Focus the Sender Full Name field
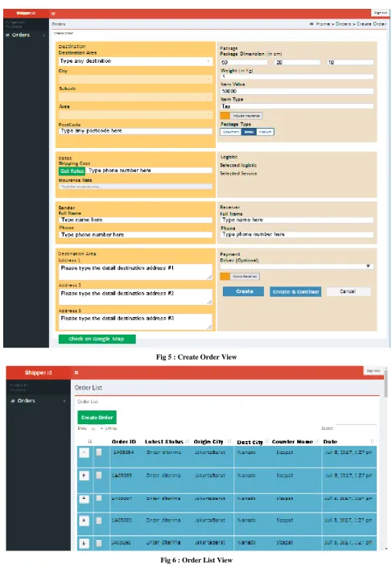The height and width of the screenshot is (585, 392). pyautogui.click(x=135, y=220)
